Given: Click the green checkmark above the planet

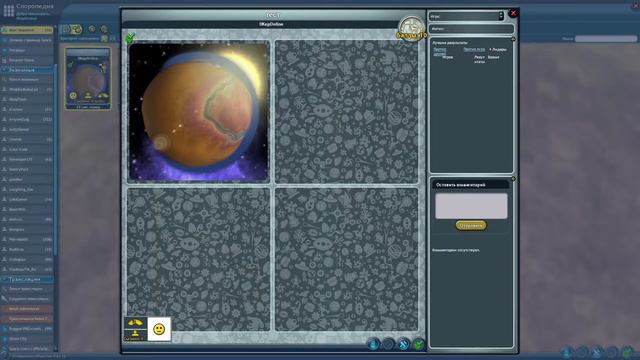Looking at the screenshot, I should (x=130, y=38).
